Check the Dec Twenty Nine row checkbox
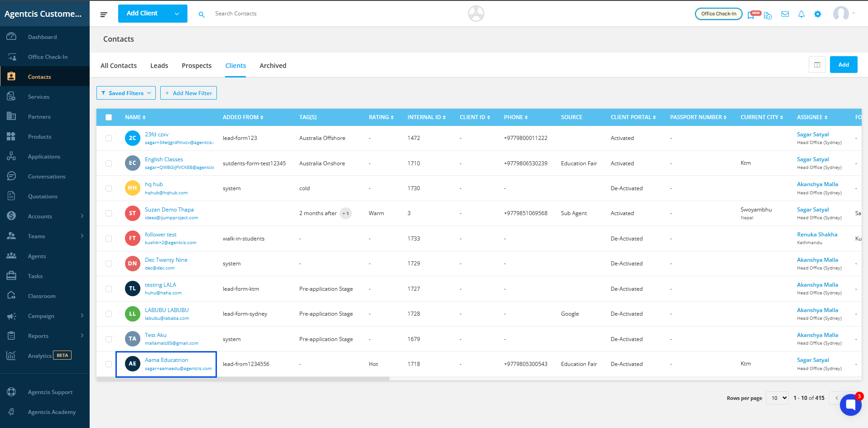The image size is (868, 428). (x=109, y=264)
